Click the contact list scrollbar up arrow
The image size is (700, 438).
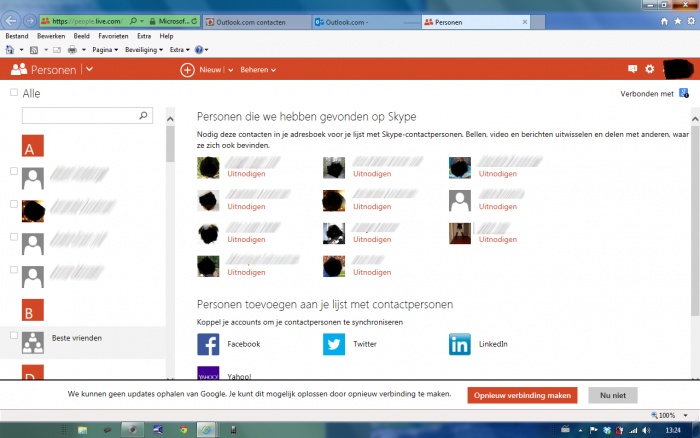click(170, 119)
